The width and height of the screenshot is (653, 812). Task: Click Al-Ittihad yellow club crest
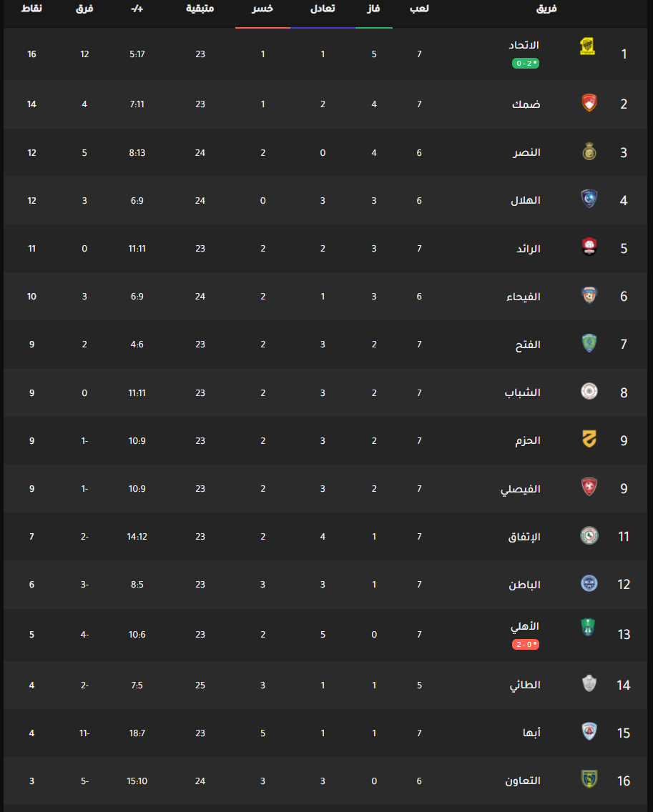587,46
